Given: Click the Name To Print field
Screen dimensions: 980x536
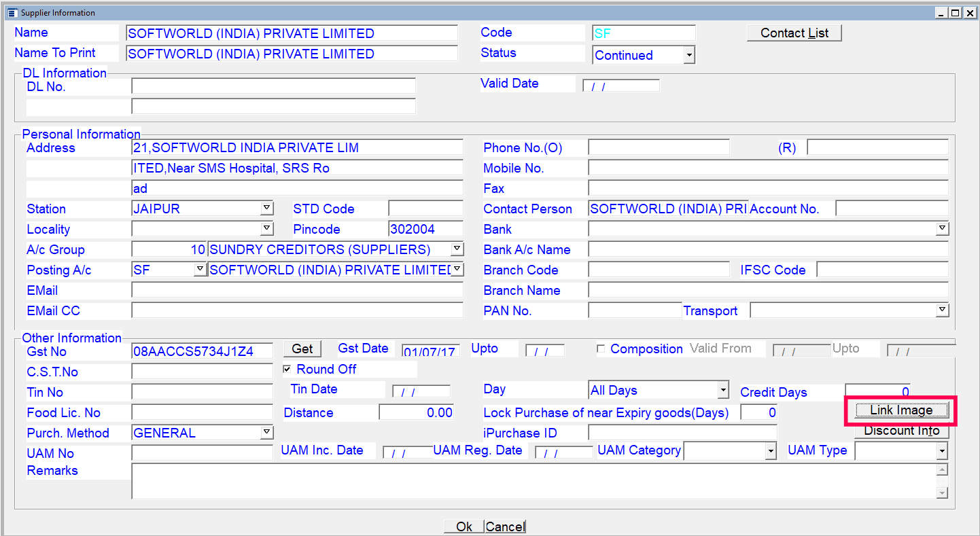Looking at the screenshot, I should (x=292, y=54).
